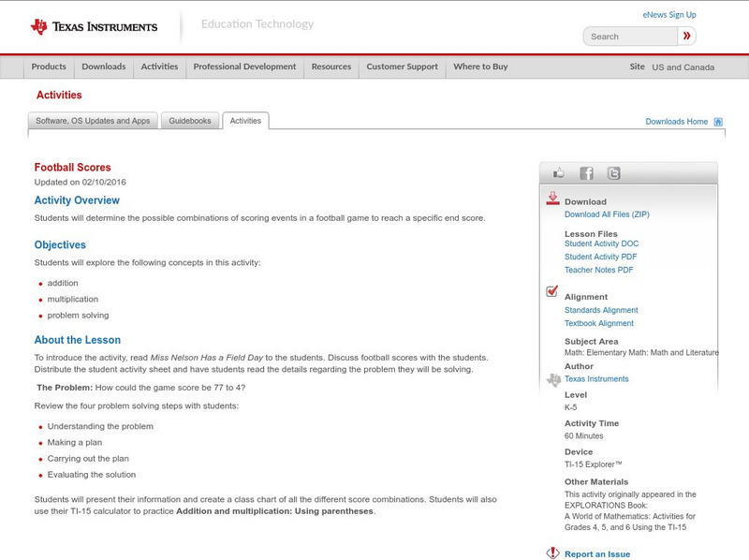The width and height of the screenshot is (749, 560).
Task: Click the Texas Instruments logo
Action: [94, 27]
